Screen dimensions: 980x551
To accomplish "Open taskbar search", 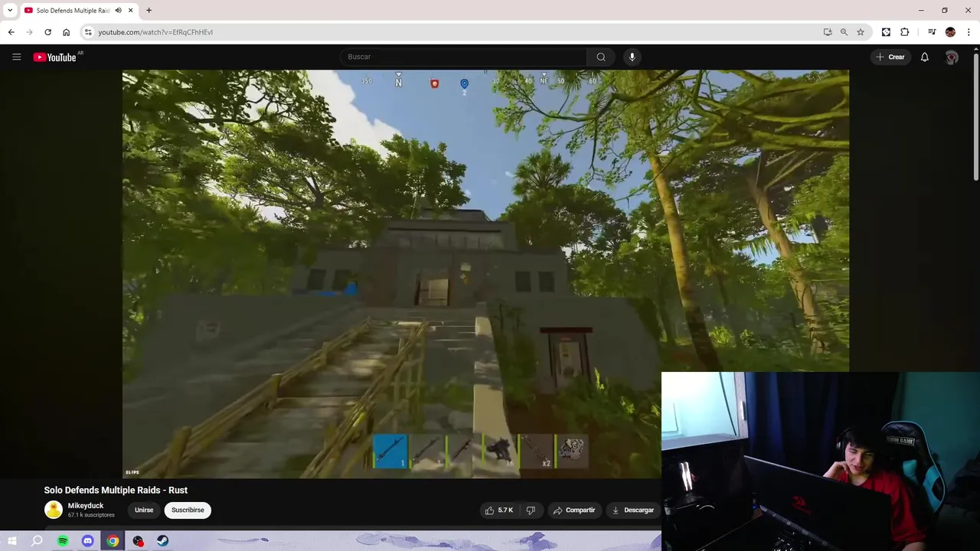I will 37,541.
